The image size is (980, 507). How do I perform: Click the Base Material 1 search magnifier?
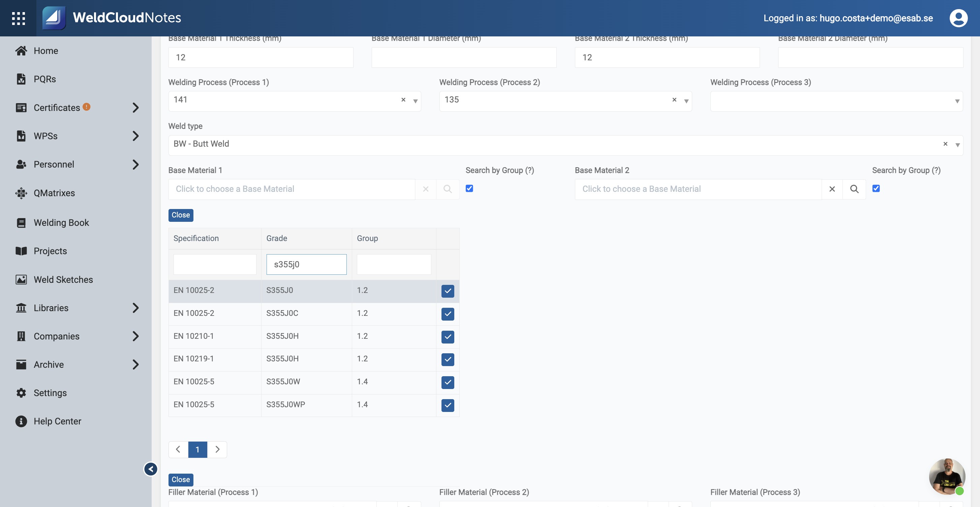[448, 189]
